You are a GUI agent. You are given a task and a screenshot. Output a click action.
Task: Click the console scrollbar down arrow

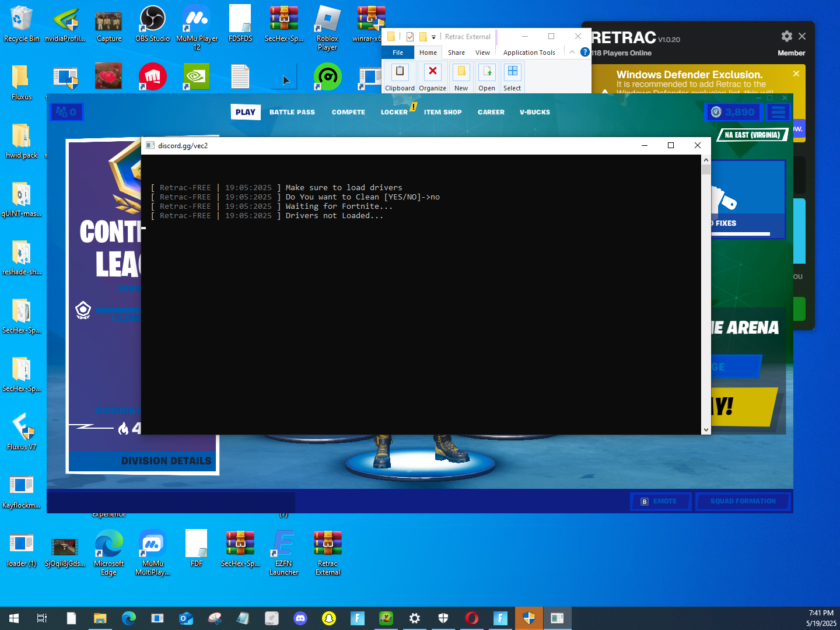706,430
